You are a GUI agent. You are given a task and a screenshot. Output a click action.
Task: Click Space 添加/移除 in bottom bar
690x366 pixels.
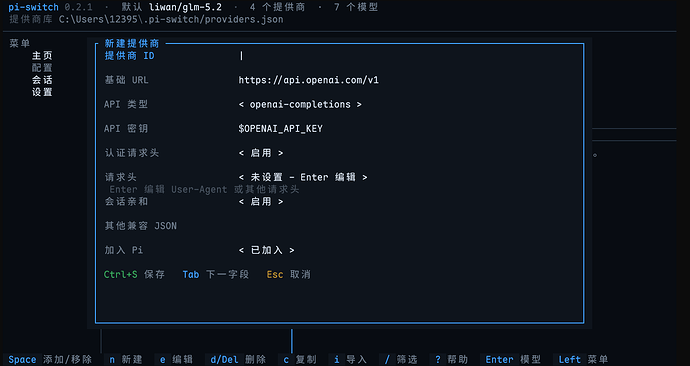coord(50,359)
